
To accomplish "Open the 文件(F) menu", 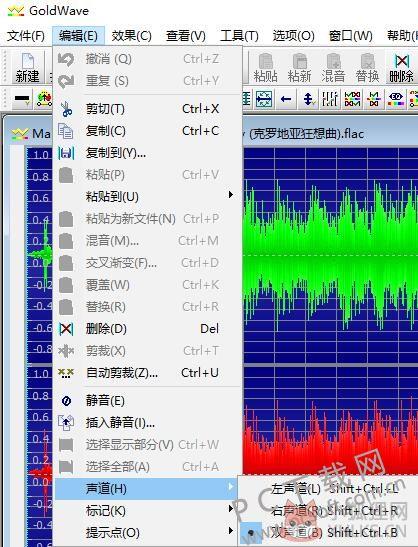I will 25,36.
